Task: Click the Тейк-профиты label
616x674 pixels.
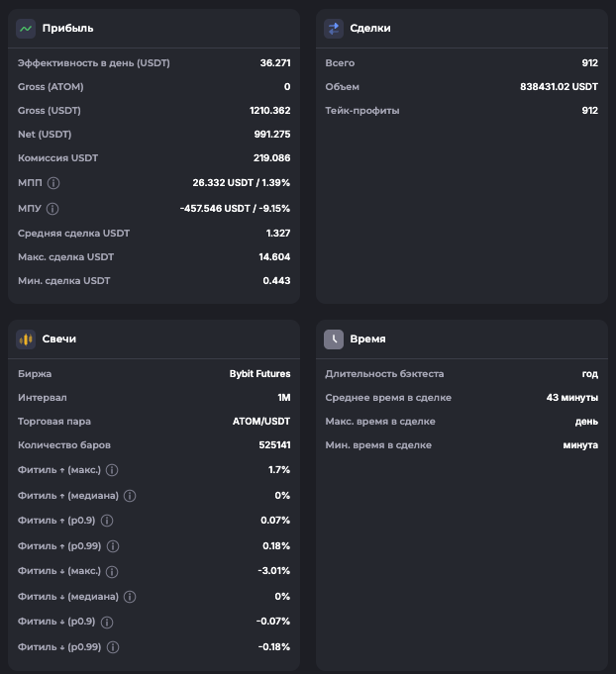Action: (x=362, y=111)
